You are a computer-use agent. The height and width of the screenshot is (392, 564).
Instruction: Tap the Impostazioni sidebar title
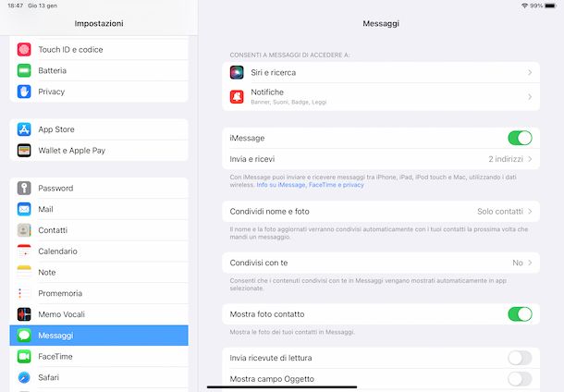99,23
